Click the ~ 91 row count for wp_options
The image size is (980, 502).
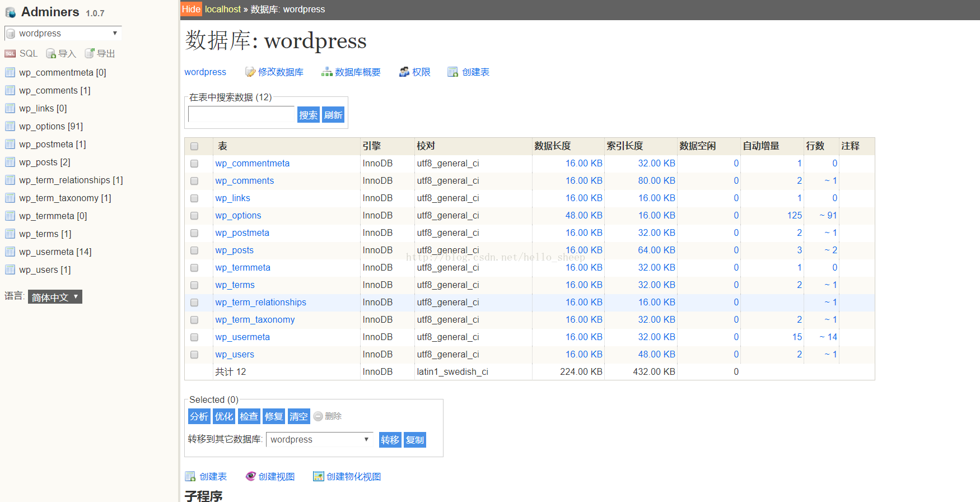point(828,216)
